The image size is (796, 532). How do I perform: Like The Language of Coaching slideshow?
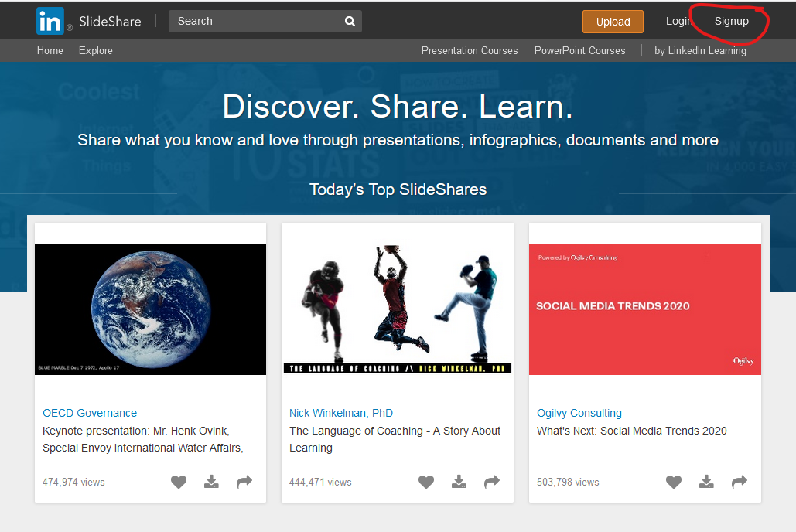pos(426,482)
